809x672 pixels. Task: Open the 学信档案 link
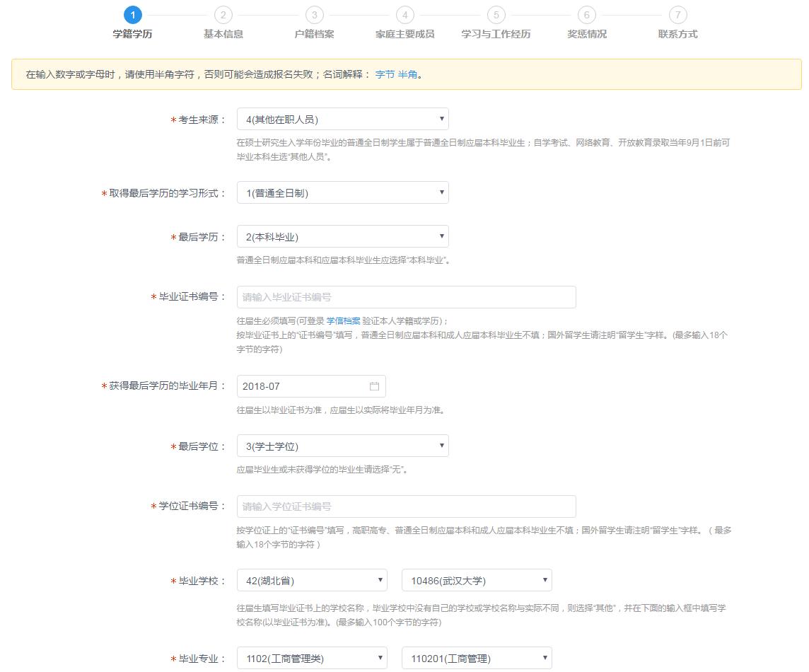point(343,321)
